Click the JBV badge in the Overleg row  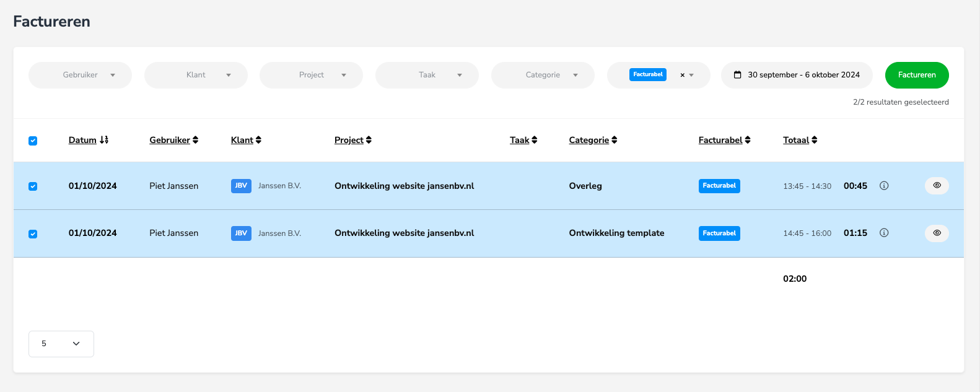click(241, 186)
